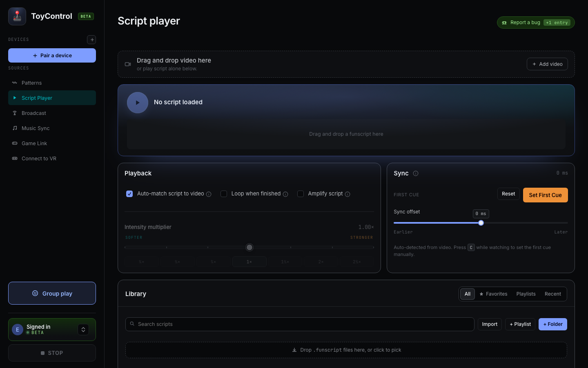
Task: Create a new Playlist
Action: click(x=520, y=324)
